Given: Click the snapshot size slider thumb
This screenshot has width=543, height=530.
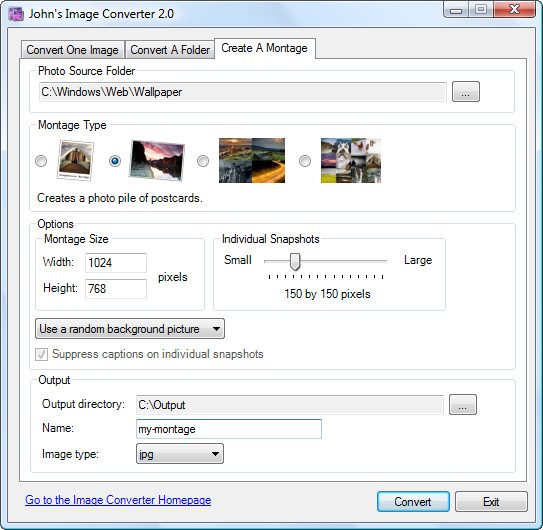Looking at the screenshot, I should 295,262.
